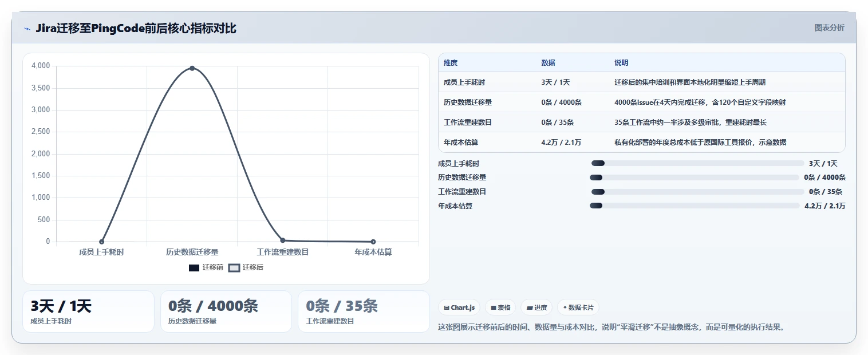Click the 成员上手耗时 progress bar
This screenshot has height=355, width=868.
(x=697, y=163)
